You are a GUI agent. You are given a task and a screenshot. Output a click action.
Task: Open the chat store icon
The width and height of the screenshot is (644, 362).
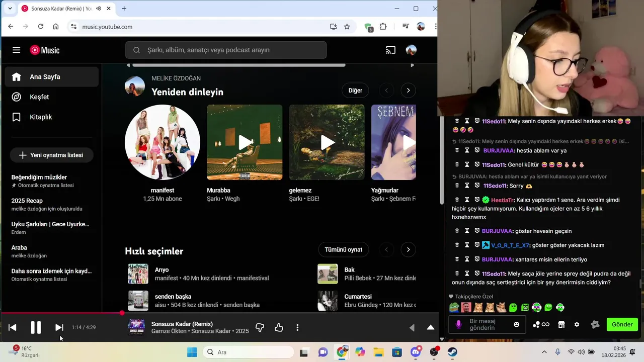(561, 324)
